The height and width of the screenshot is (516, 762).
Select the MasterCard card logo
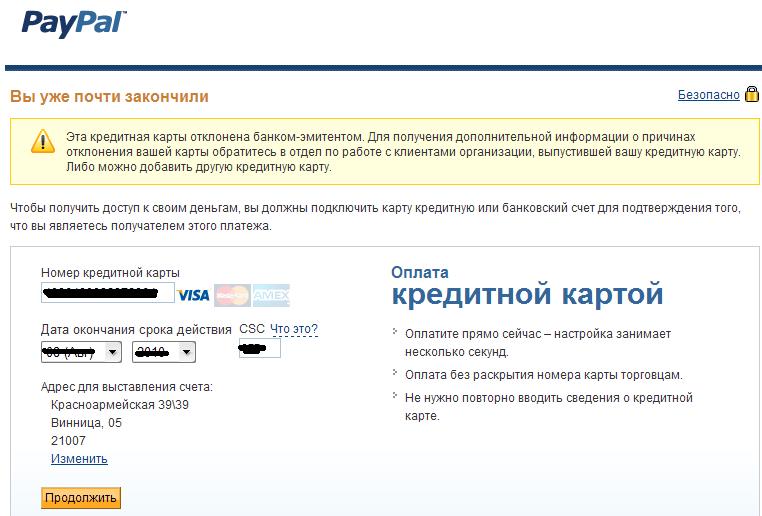[x=232, y=295]
